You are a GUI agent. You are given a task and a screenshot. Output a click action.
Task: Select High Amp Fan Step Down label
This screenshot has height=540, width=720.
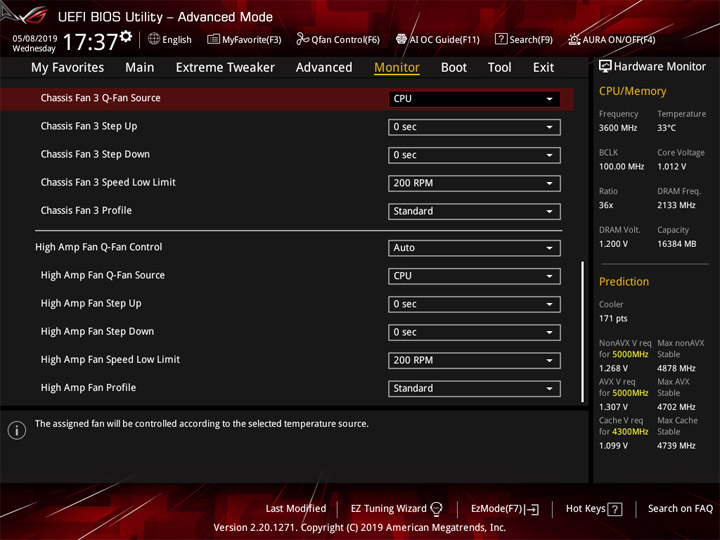point(97,332)
